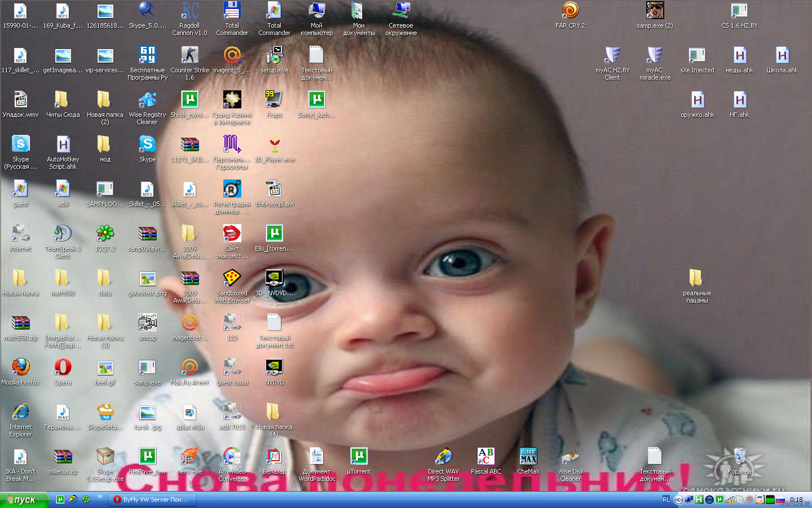Open the nero.exe icon
This screenshot has width=812, height=508.
pos(189,461)
